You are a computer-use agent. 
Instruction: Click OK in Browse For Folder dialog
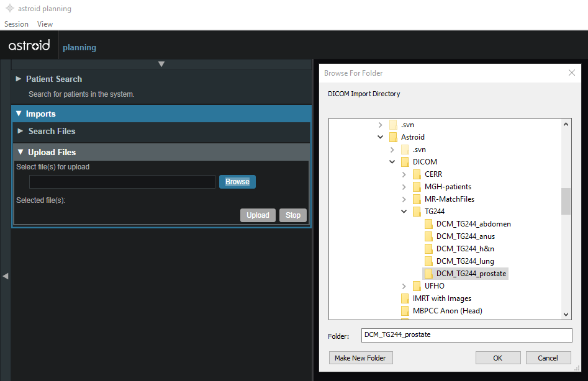498,358
